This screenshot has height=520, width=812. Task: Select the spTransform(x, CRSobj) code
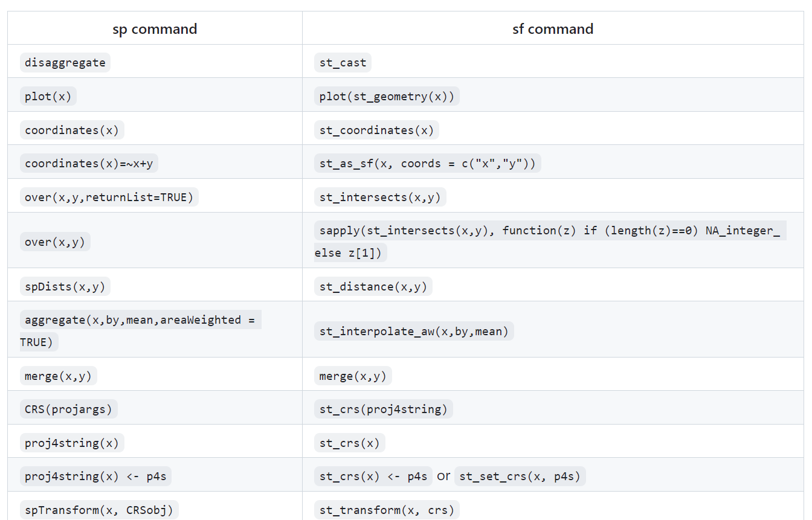click(x=99, y=510)
